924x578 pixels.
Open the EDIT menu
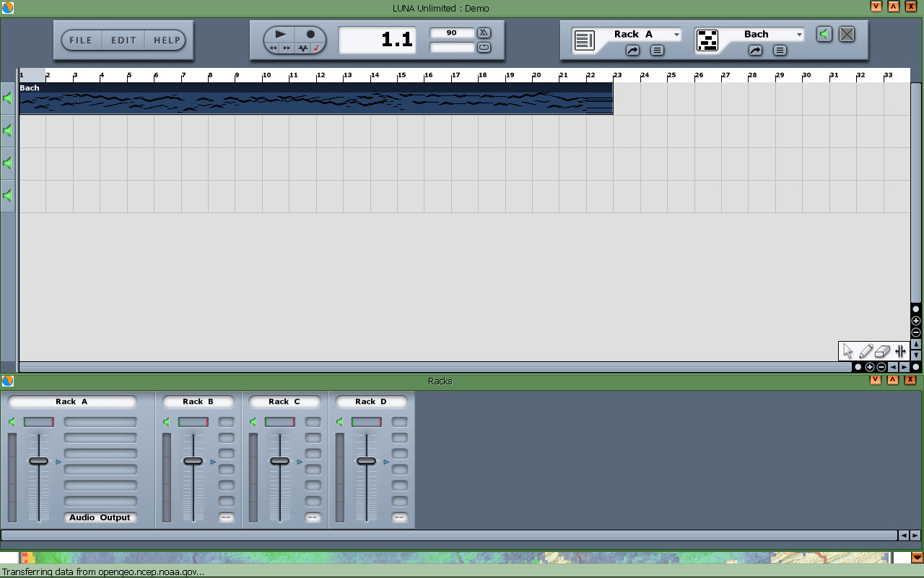coord(123,40)
